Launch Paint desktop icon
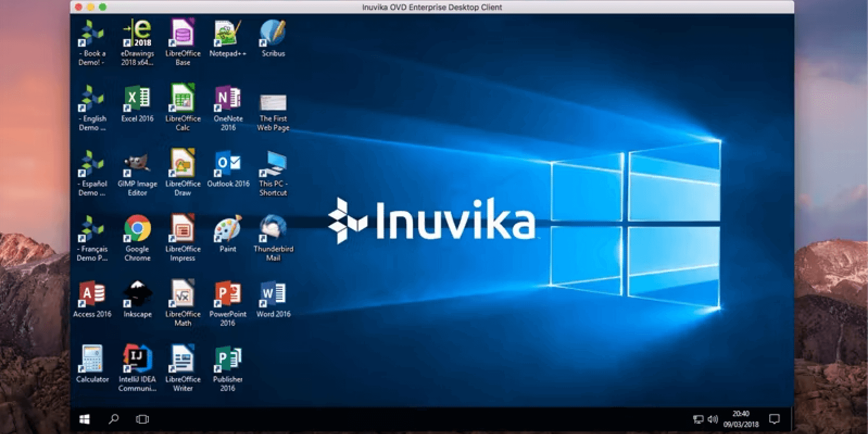868x434 pixels. [228, 235]
